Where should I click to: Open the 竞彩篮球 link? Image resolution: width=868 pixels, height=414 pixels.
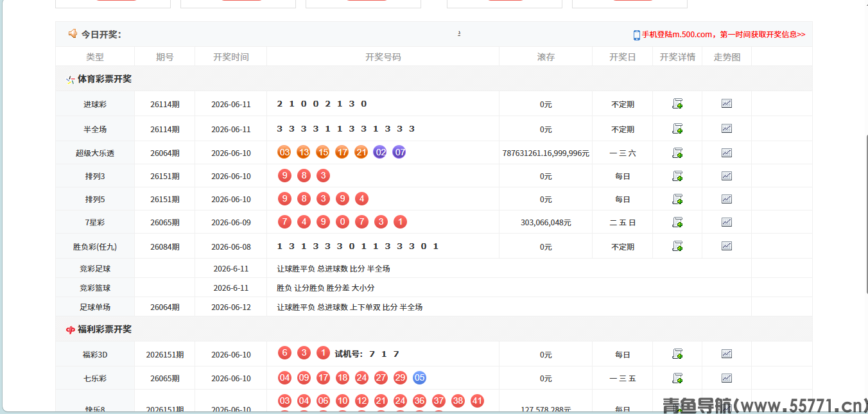(95, 288)
